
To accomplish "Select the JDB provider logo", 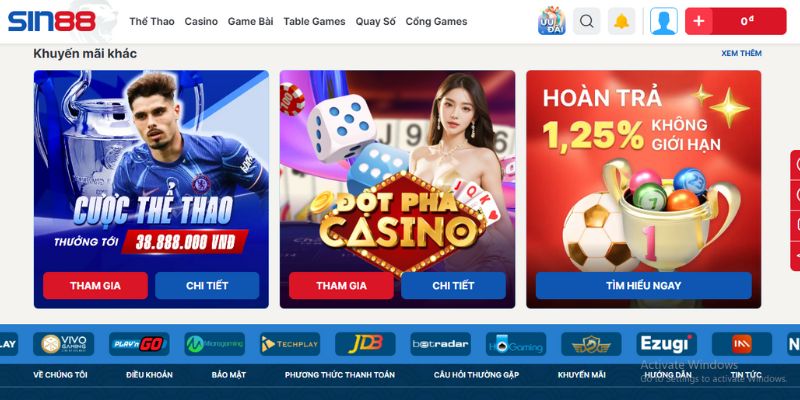I will pos(365,344).
